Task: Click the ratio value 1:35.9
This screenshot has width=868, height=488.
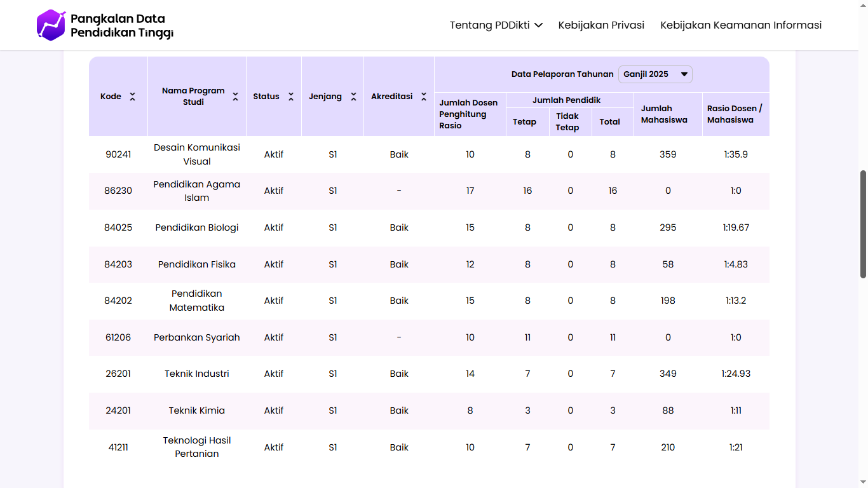Action: pyautogui.click(x=736, y=154)
